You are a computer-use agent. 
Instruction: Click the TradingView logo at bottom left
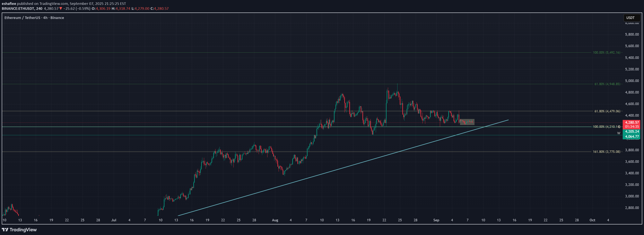coord(19,230)
